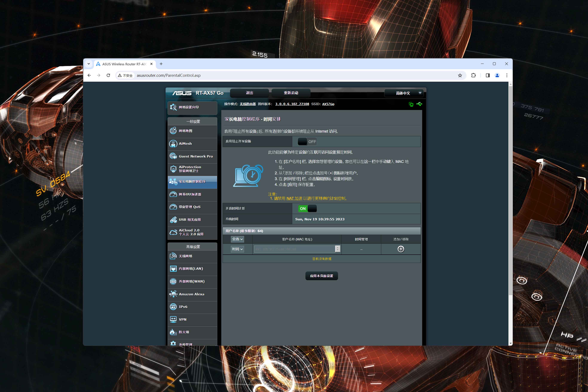
Task: Open firmware version 3.0.0.6.102_22108 link
Action: (292, 104)
